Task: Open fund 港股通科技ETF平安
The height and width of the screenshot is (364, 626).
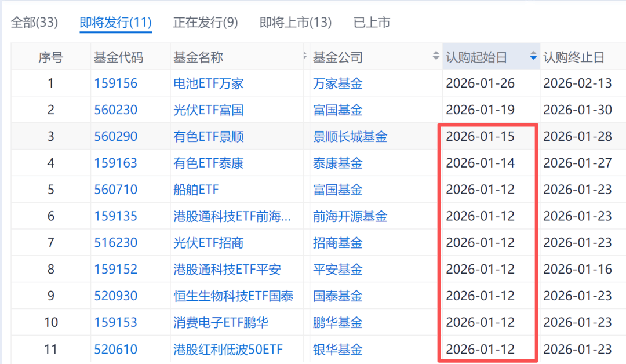Action: pyautogui.click(x=227, y=269)
